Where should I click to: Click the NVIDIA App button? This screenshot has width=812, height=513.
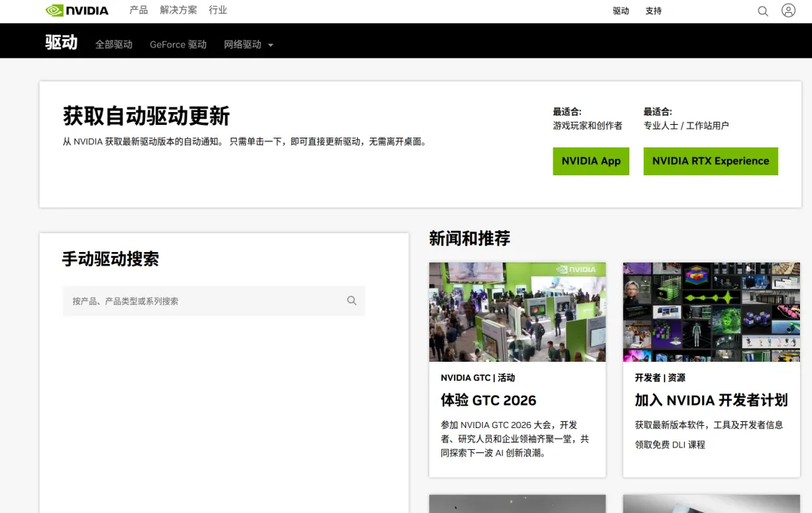coord(591,161)
